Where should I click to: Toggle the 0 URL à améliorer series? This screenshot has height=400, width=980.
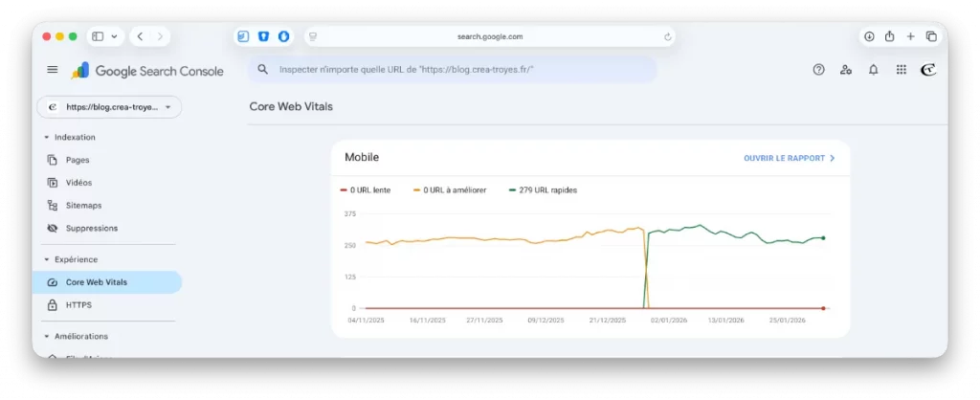click(454, 189)
